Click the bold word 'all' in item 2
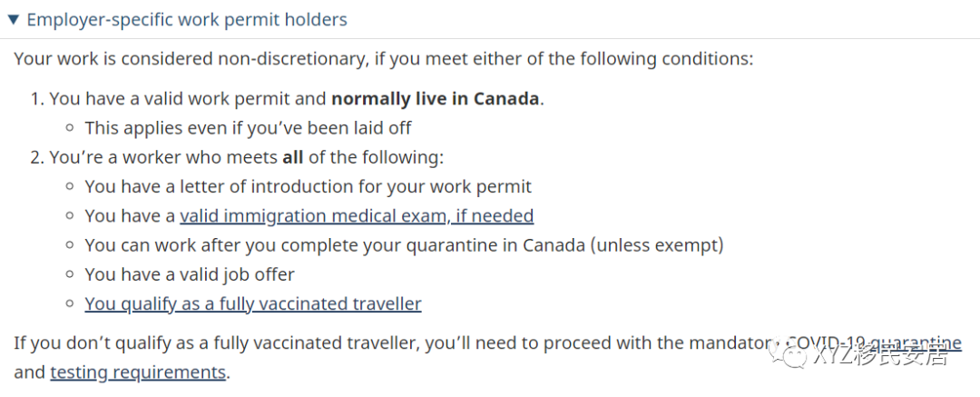This screenshot has width=980, height=397. coord(292,157)
